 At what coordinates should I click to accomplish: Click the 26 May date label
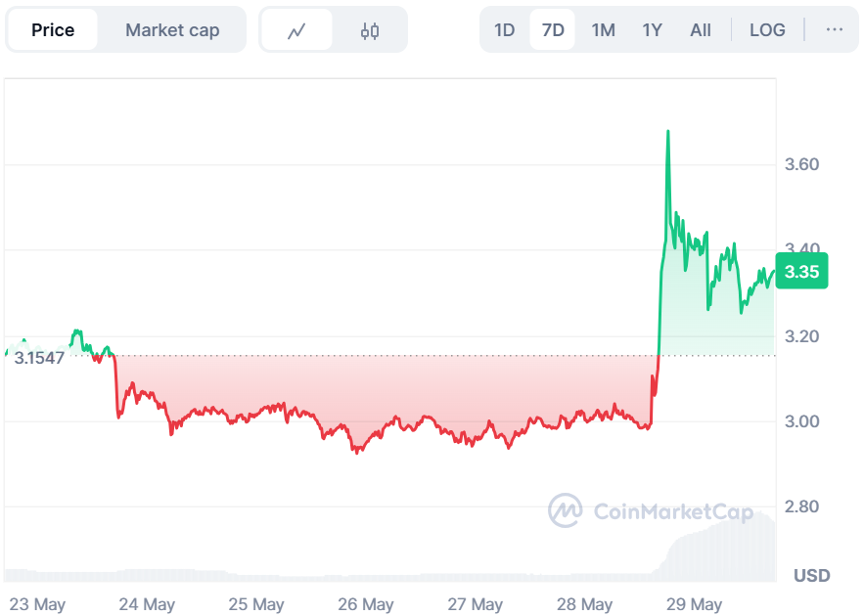point(366,604)
